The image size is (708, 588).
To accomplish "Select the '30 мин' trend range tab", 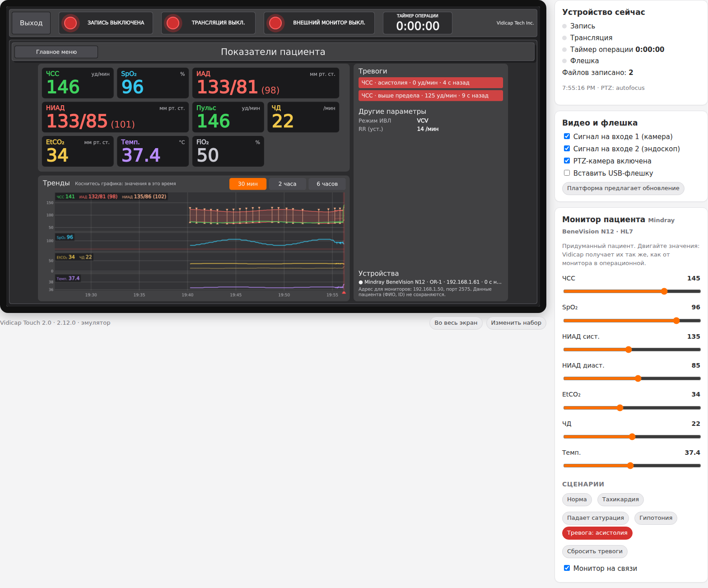I will [x=248, y=184].
